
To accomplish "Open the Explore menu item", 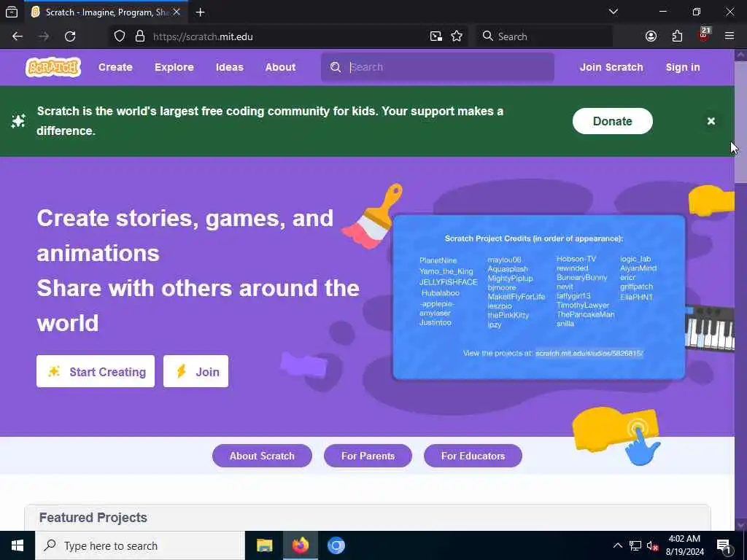I will (x=174, y=67).
